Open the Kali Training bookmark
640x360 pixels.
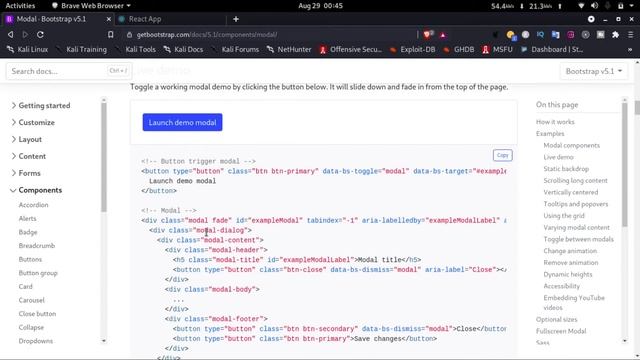[82, 49]
